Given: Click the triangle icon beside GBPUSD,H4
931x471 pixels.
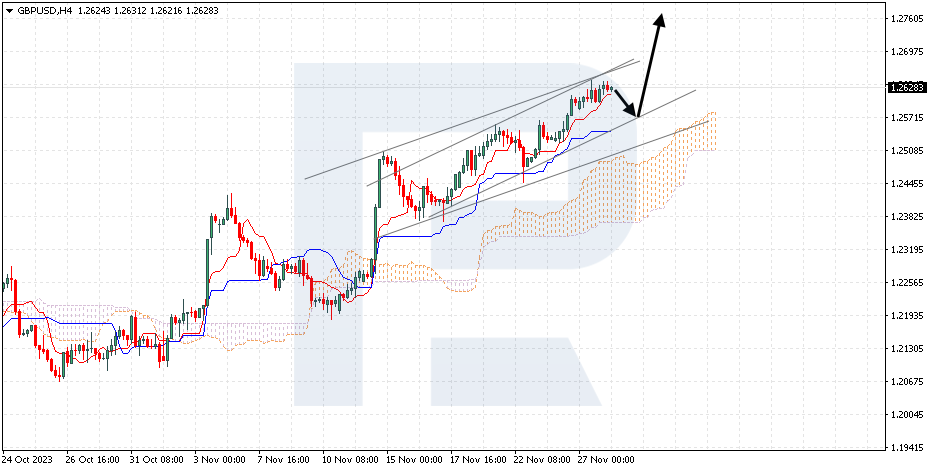Looking at the screenshot, I should pyautogui.click(x=9, y=10).
